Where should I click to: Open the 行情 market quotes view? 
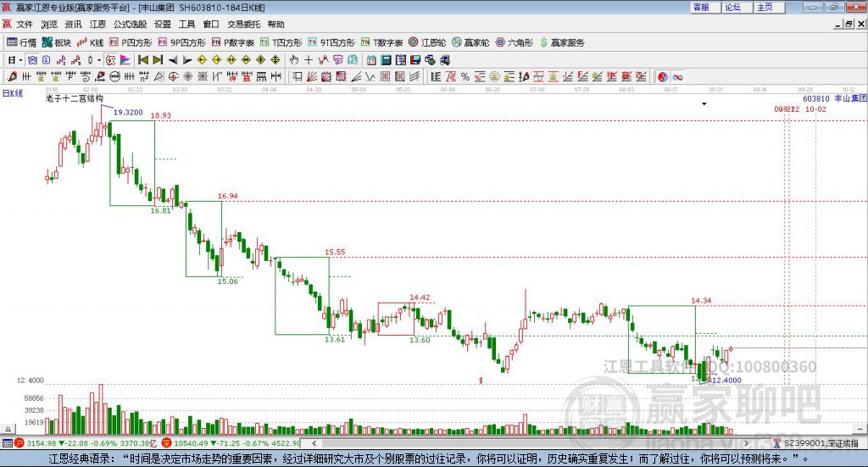tap(21, 42)
